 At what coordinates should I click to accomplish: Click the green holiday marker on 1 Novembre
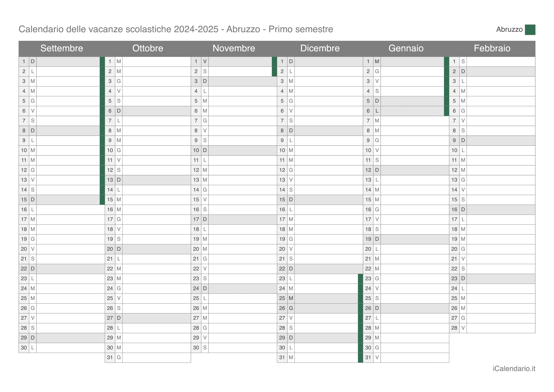click(x=274, y=62)
